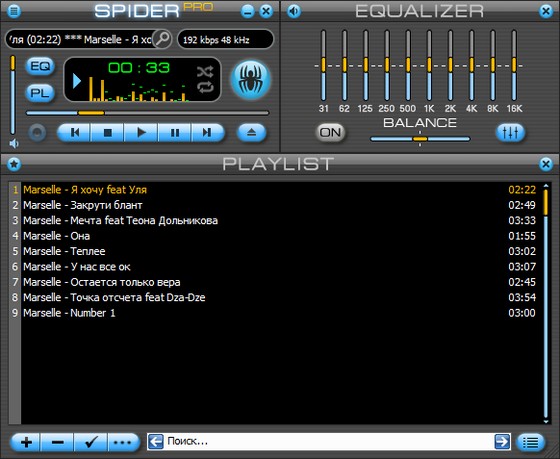Click the checkmark selection button

click(91, 443)
